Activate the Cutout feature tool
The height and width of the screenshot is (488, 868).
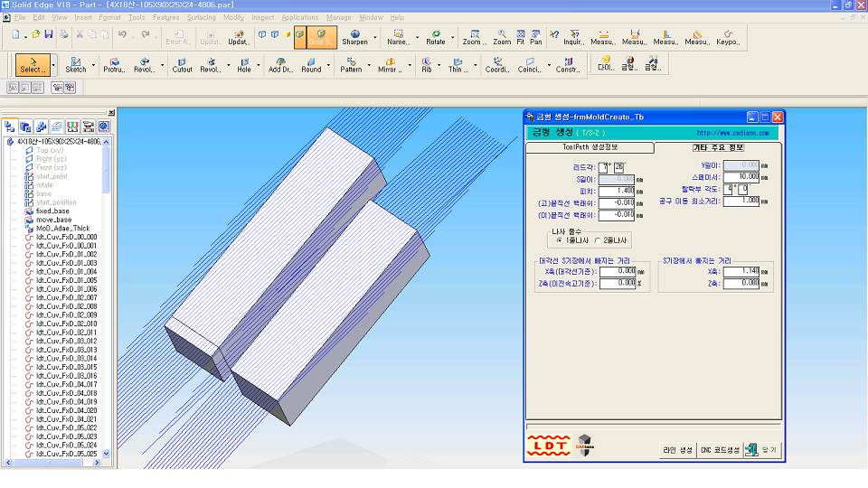183,64
